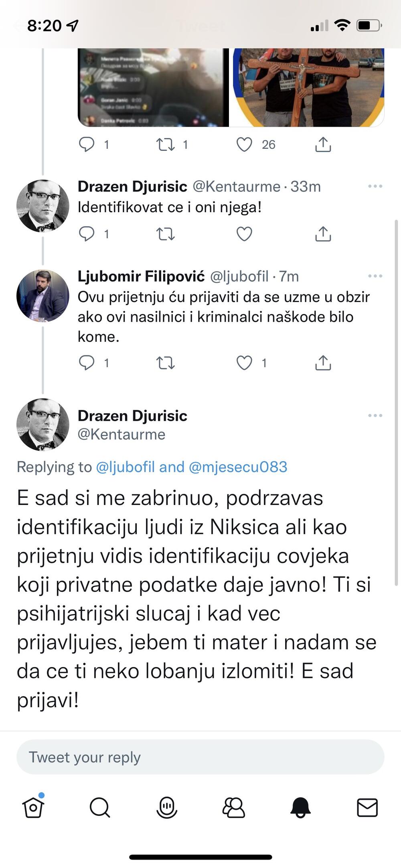The image size is (401, 868).
Task: Open the @ljubofil mention link
Action: point(125,467)
